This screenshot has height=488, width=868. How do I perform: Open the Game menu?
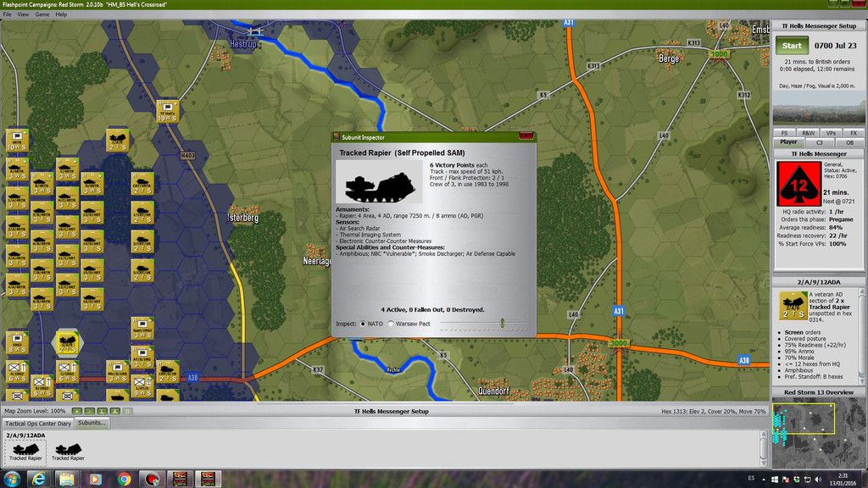(x=42, y=14)
